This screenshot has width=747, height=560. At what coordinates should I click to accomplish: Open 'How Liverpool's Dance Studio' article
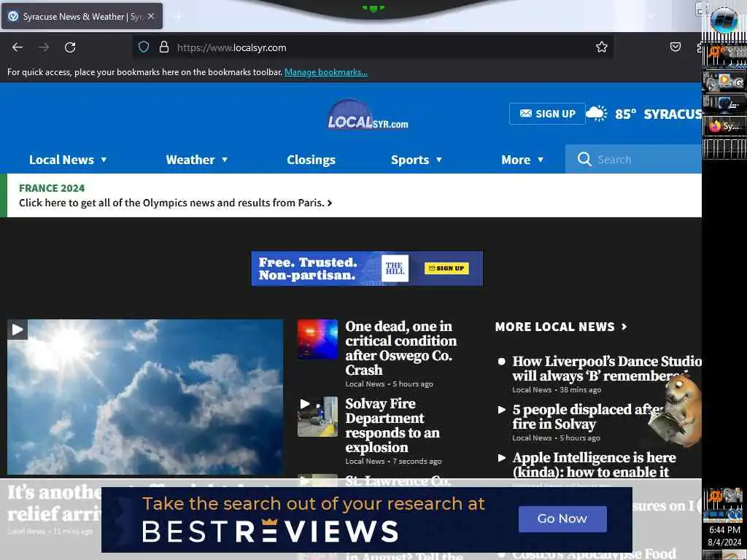click(x=607, y=368)
